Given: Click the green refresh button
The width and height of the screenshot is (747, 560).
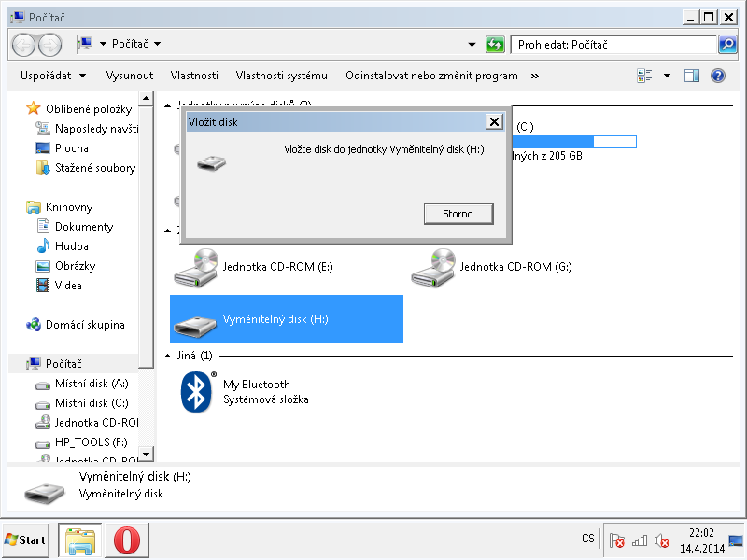Looking at the screenshot, I should [495, 45].
